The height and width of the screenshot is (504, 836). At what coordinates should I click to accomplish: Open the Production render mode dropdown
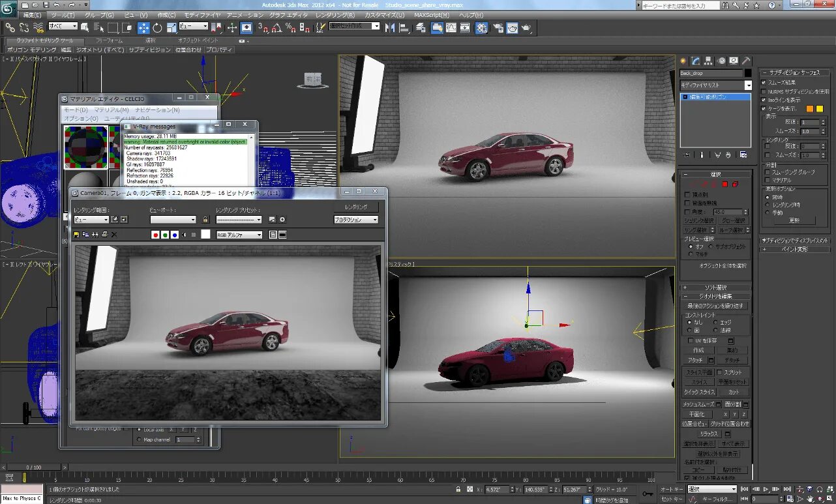(x=356, y=220)
